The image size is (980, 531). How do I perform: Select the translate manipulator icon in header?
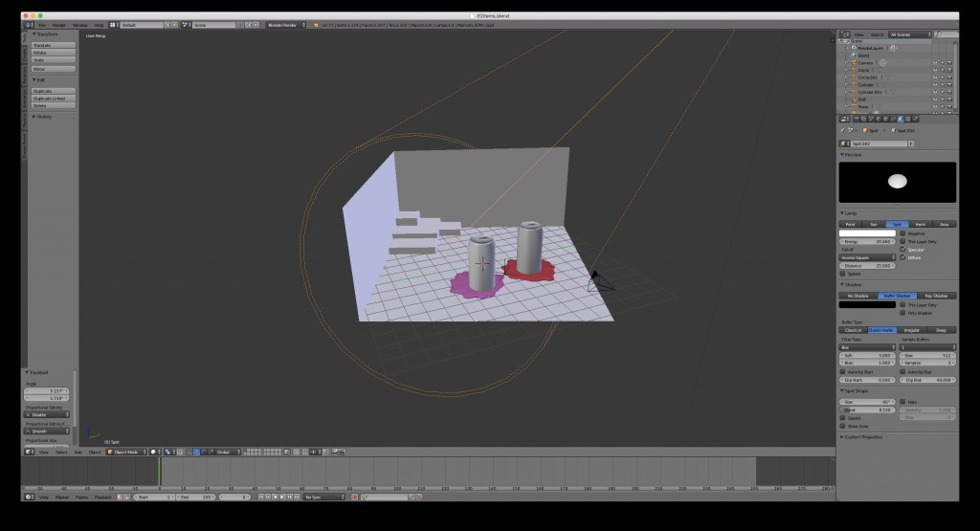point(196,452)
